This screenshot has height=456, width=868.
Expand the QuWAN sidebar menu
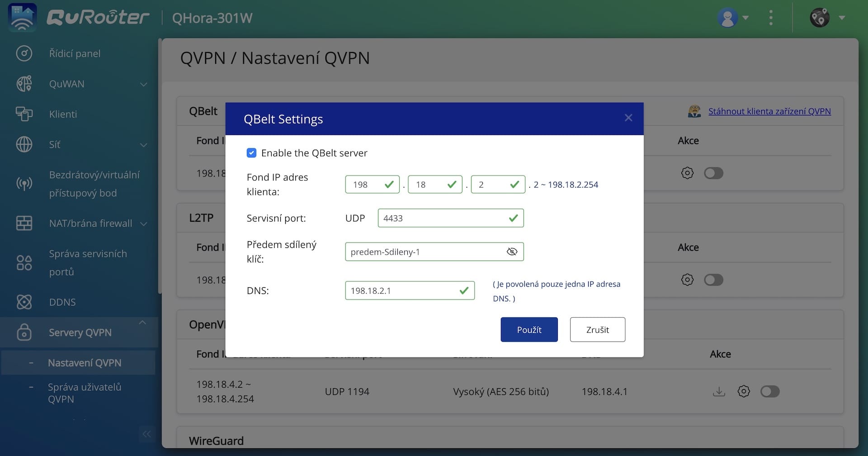coord(143,84)
